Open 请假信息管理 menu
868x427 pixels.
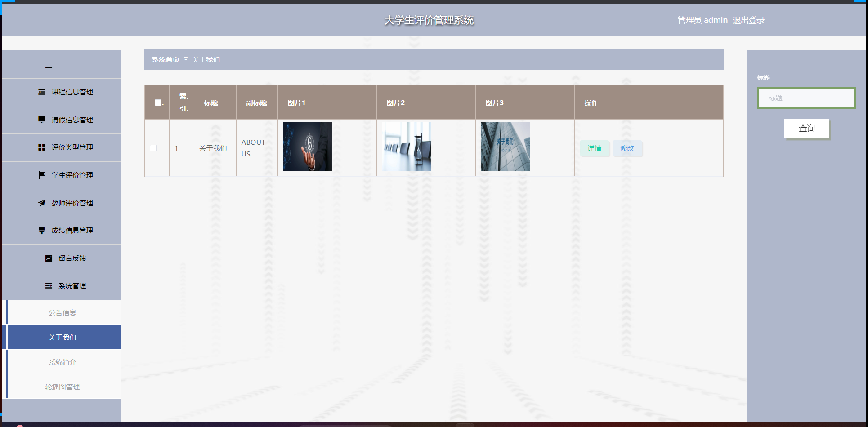click(x=62, y=120)
